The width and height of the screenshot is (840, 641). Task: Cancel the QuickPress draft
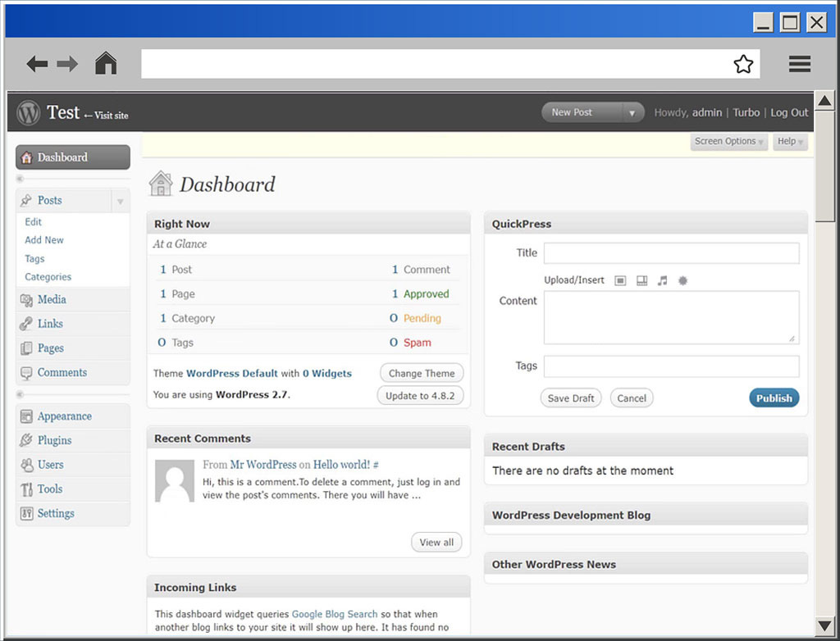pos(632,398)
